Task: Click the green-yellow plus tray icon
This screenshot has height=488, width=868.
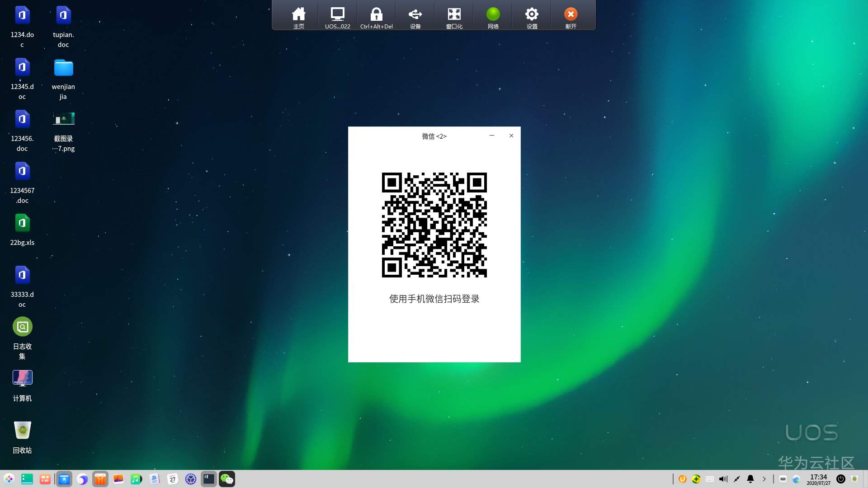Action: (696, 479)
